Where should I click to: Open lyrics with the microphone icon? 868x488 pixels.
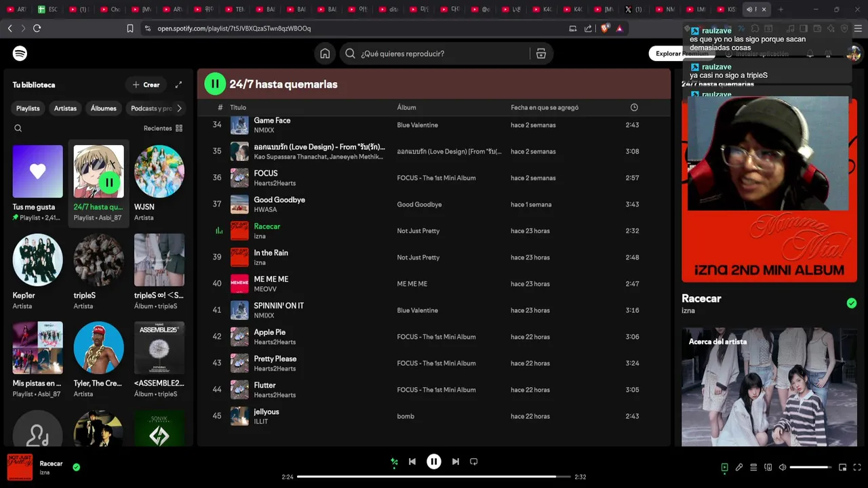[739, 467]
